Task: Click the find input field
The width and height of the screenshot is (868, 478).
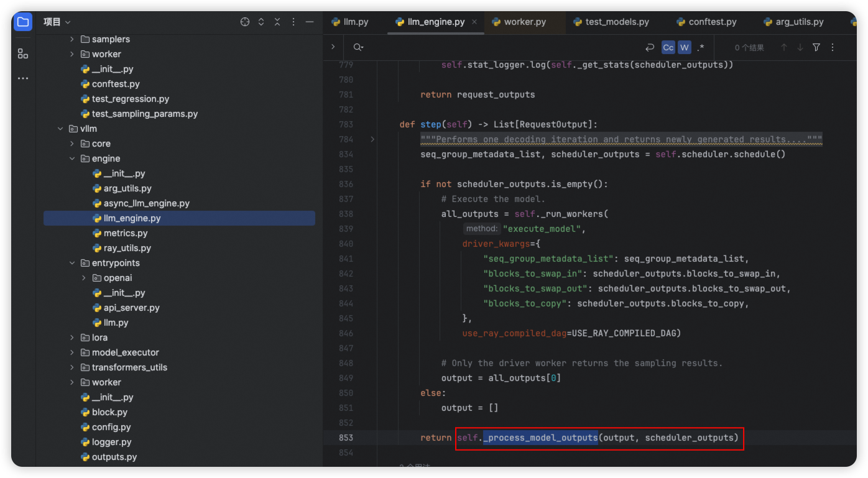Action: [x=497, y=47]
